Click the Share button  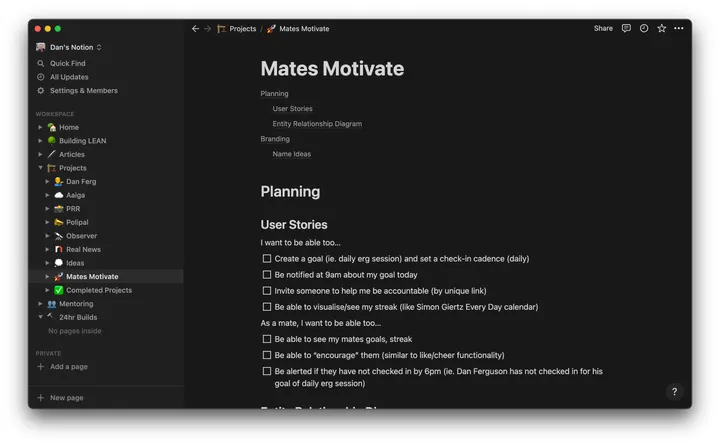click(603, 28)
